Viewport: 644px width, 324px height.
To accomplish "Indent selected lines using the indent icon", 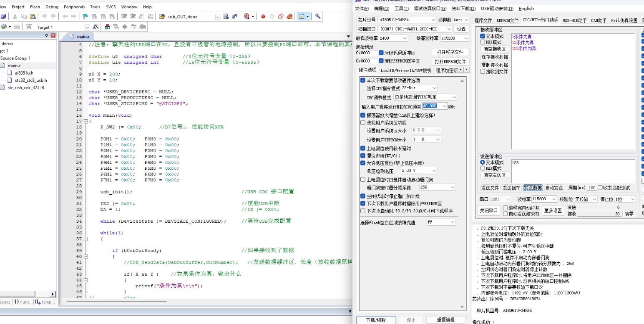I will (125, 16).
